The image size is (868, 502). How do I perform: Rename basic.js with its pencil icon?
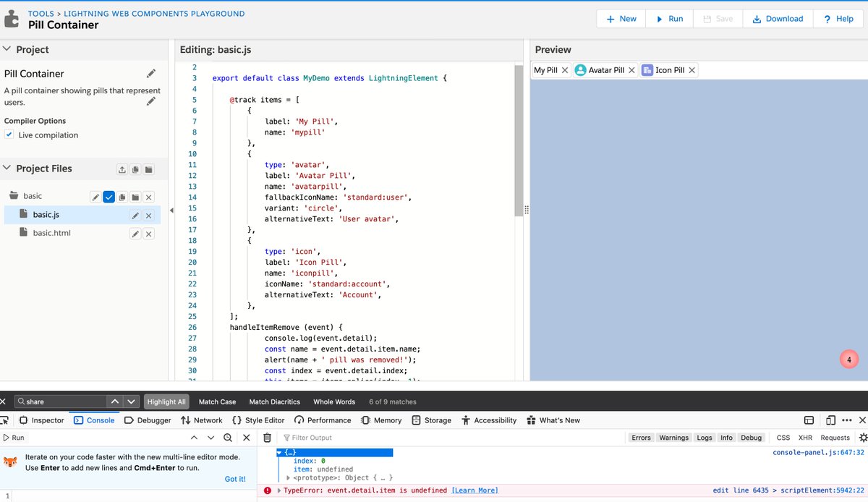click(135, 215)
